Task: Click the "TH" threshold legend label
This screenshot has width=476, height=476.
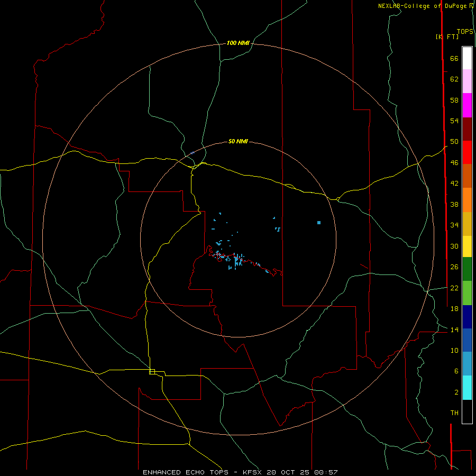Action: pyautogui.click(x=454, y=413)
